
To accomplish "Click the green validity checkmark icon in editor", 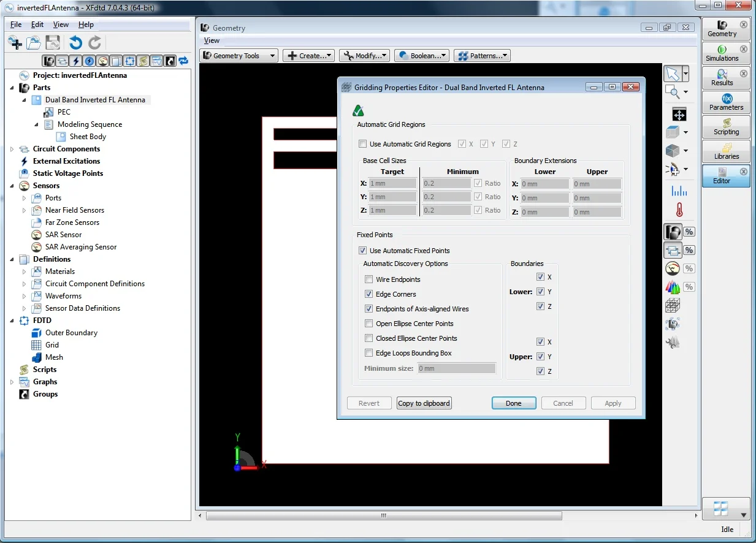I will pos(359,111).
